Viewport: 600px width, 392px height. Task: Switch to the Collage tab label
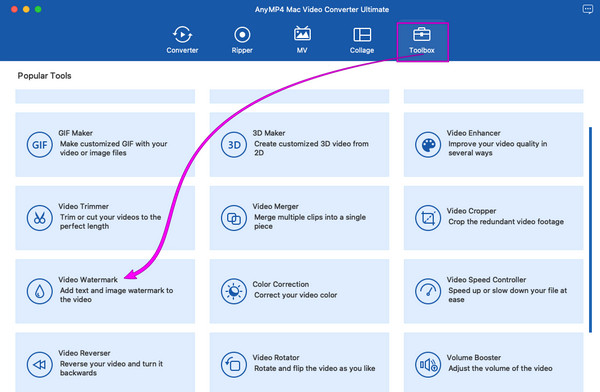tap(362, 50)
